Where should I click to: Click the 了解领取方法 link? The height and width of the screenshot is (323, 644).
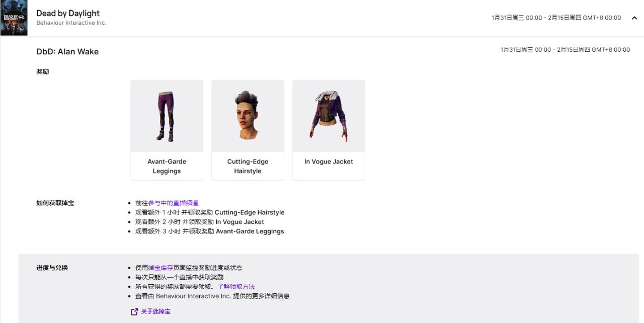pos(236,286)
